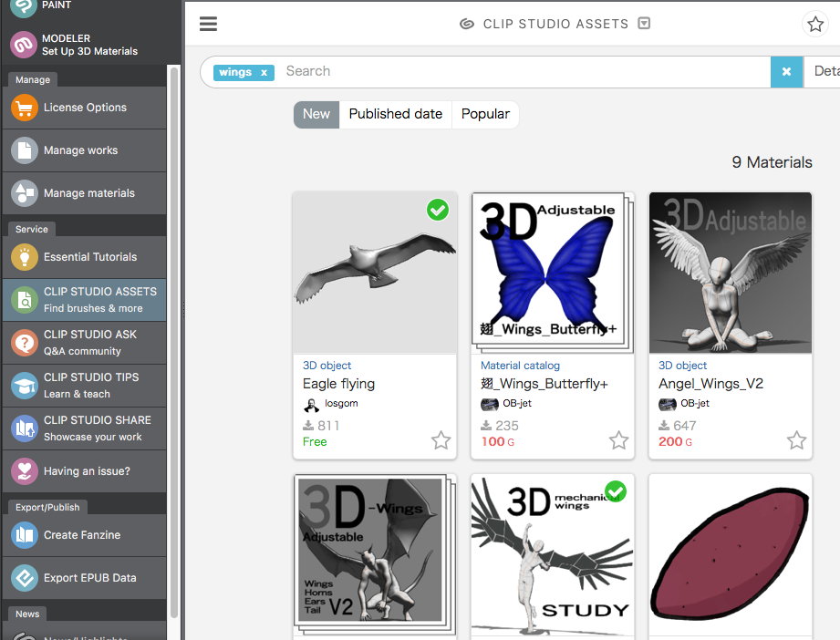Viewport: 840px width, 640px height.
Task: Click the Essential Tutorials lightbulb icon
Action: tap(24, 257)
